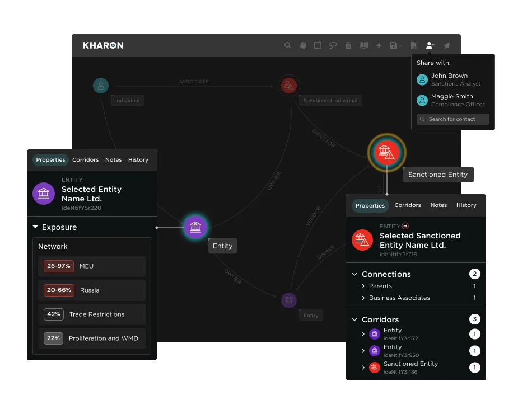Click the Corridors count badge 3
The width and height of the screenshot is (532, 414).
[475, 319]
